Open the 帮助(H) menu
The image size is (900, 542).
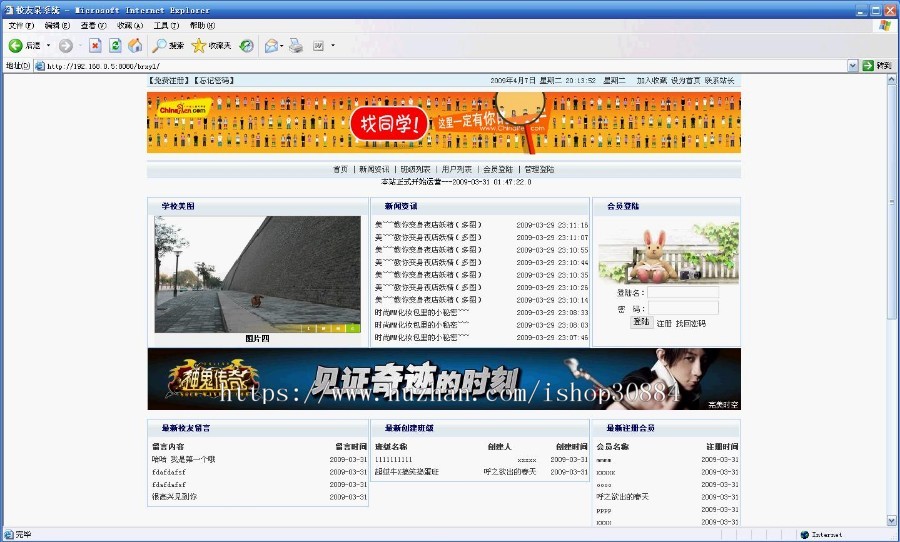[202, 25]
